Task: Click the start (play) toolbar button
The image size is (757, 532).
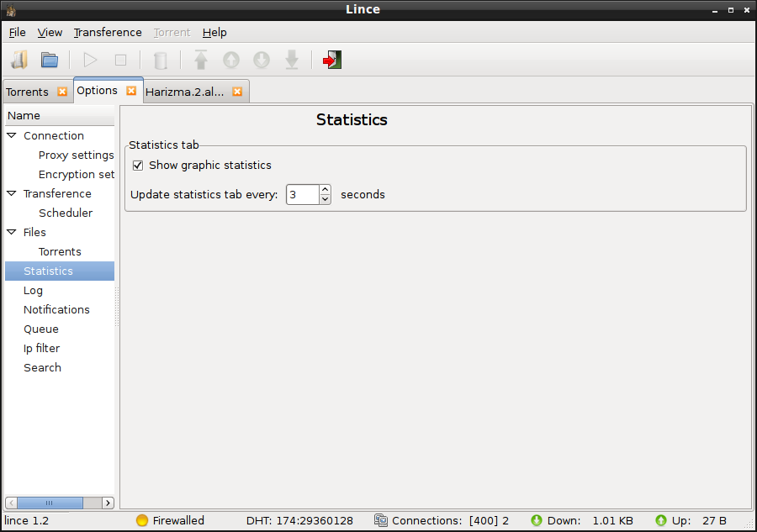Action: tap(90, 60)
